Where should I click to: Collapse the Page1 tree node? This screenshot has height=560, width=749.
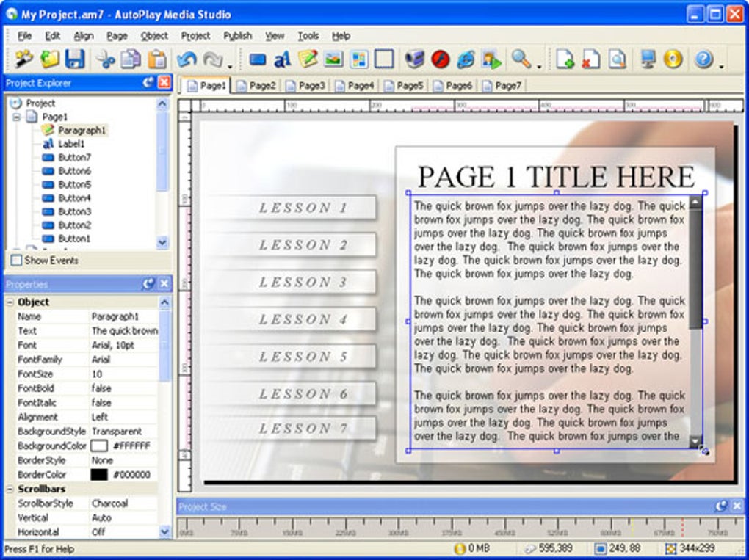click(17, 117)
